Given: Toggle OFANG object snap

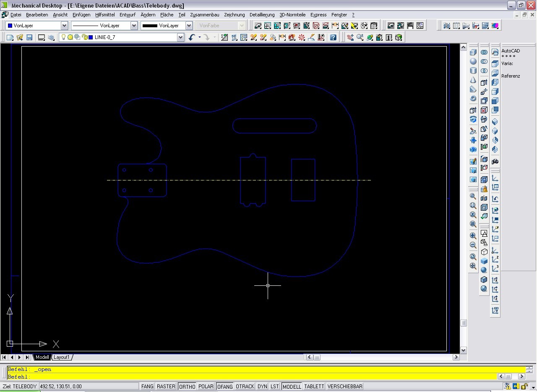Looking at the screenshot, I should click(225, 387).
